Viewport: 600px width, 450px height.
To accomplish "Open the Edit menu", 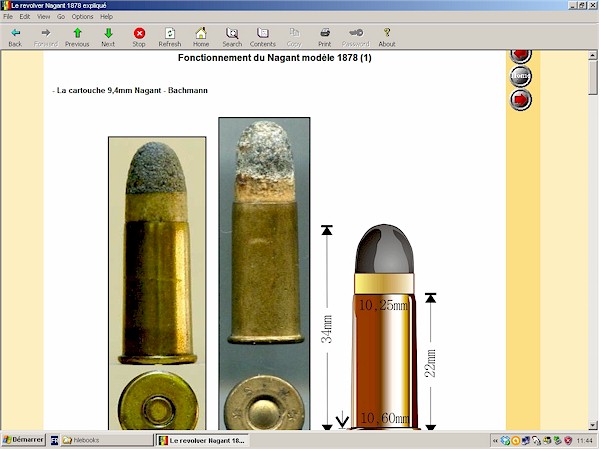I will [25, 16].
